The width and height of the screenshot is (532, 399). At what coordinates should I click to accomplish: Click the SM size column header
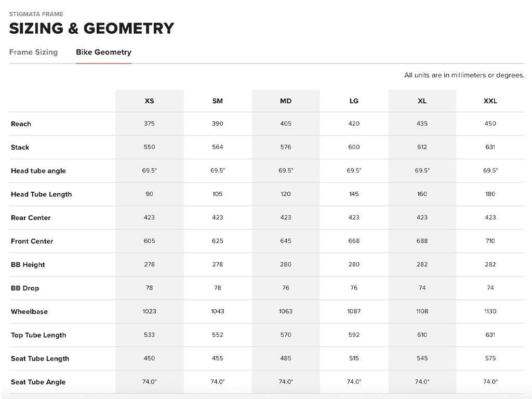[218, 101]
